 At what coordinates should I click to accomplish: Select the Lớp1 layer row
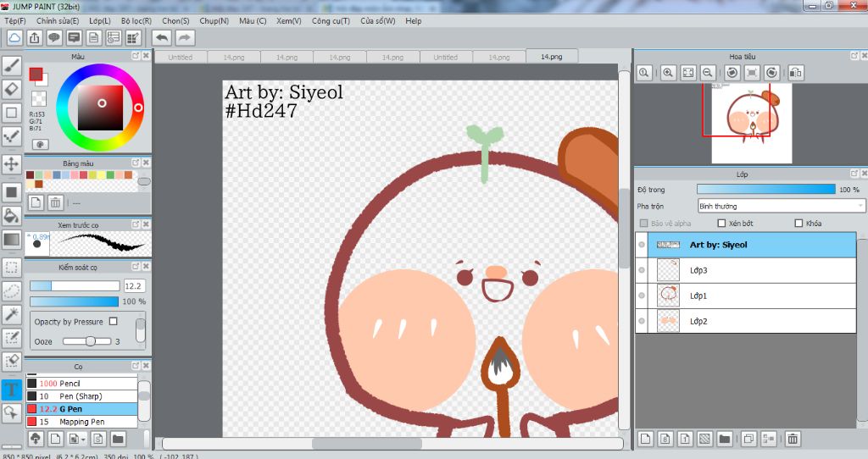746,296
